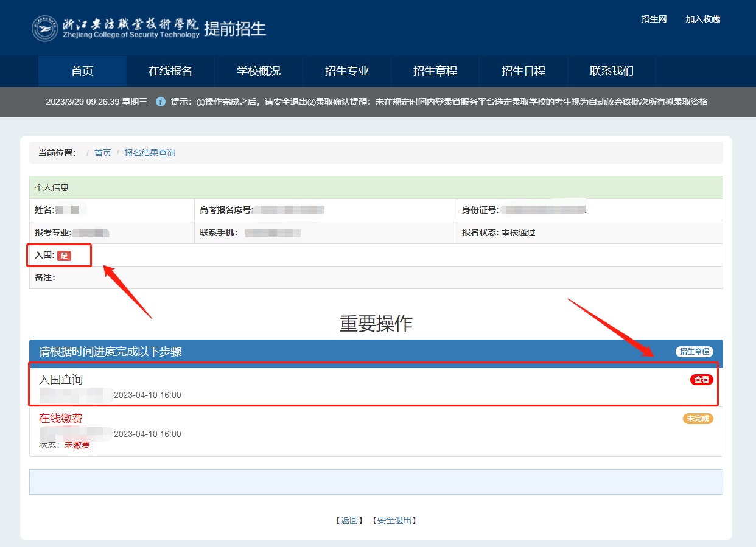Select 招生专业 in navigation bar
Screen dimensions: 756x547
point(347,71)
